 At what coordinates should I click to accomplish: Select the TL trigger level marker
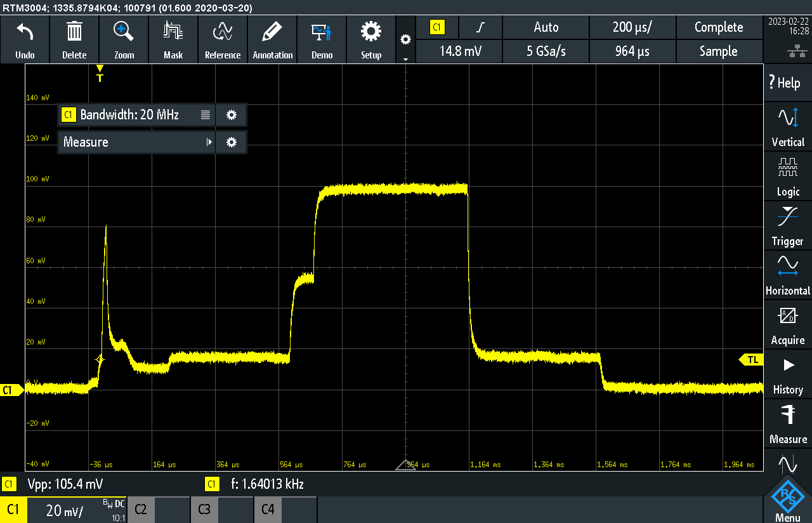click(x=752, y=360)
